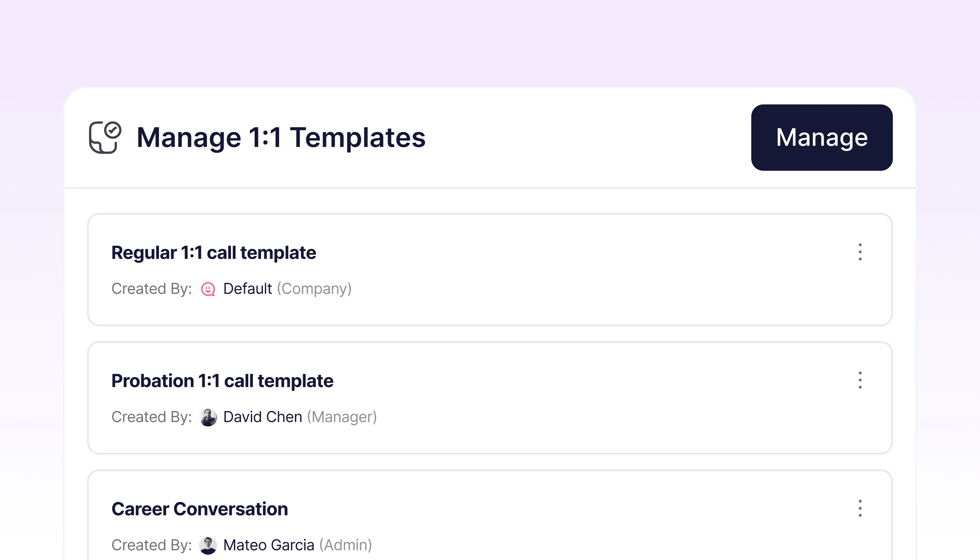
Task: Click the 1:1 templates header icon
Action: 105,137
